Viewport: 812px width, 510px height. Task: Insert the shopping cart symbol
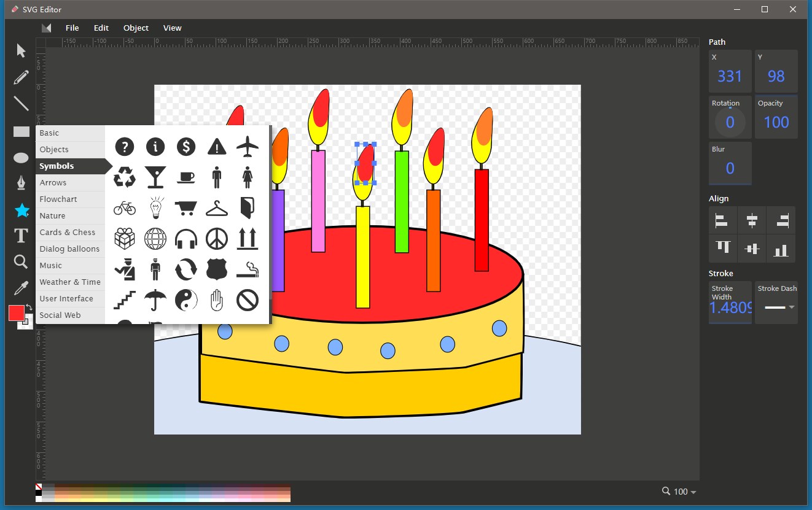pyautogui.click(x=185, y=207)
